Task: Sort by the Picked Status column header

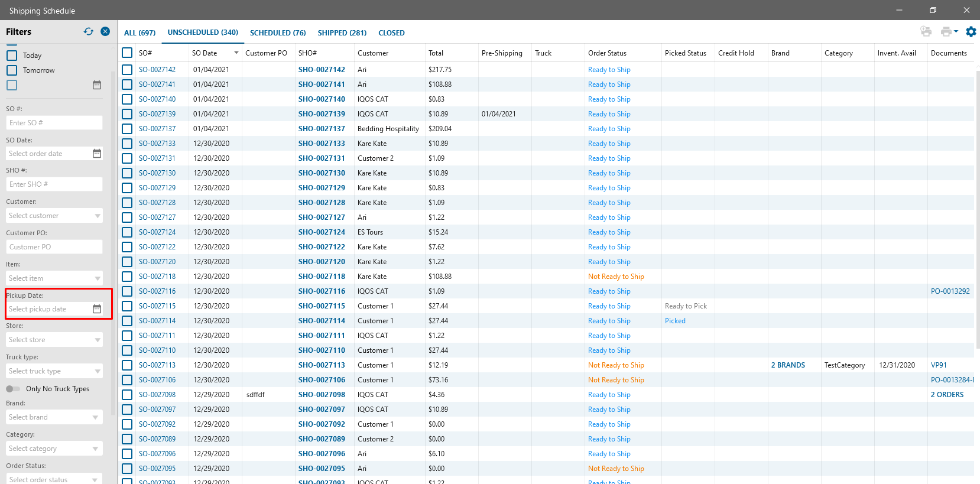Action: pyautogui.click(x=686, y=53)
